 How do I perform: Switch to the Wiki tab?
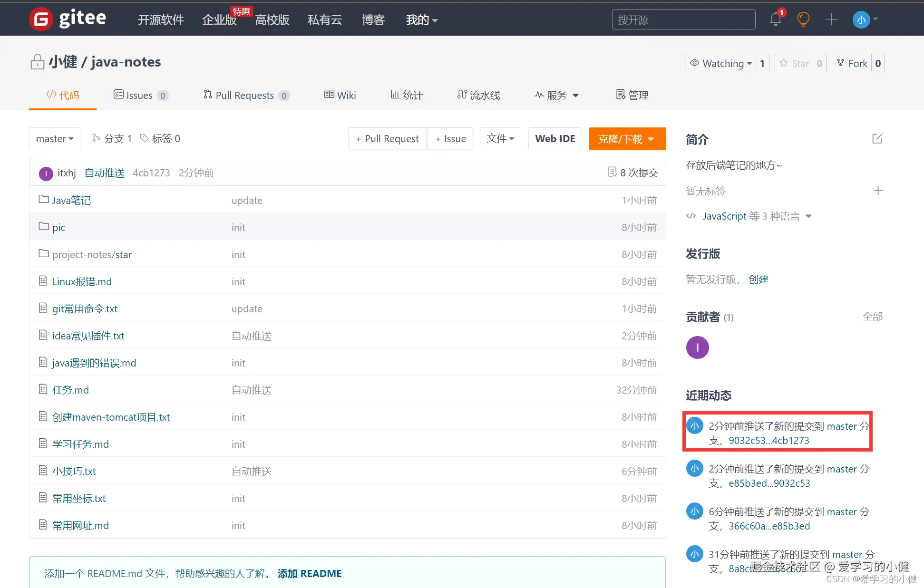tap(340, 95)
